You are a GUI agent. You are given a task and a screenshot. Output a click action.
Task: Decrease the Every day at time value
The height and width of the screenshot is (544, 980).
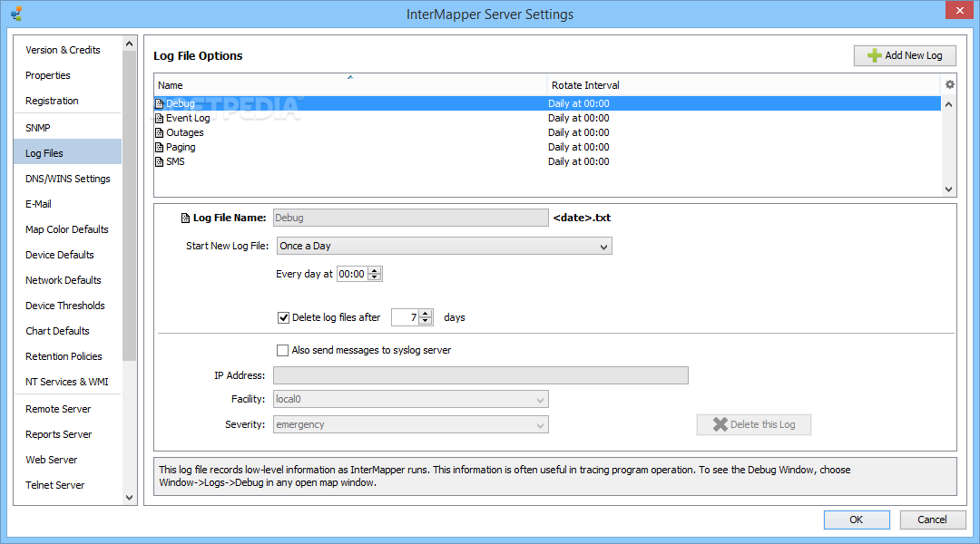[375, 277]
